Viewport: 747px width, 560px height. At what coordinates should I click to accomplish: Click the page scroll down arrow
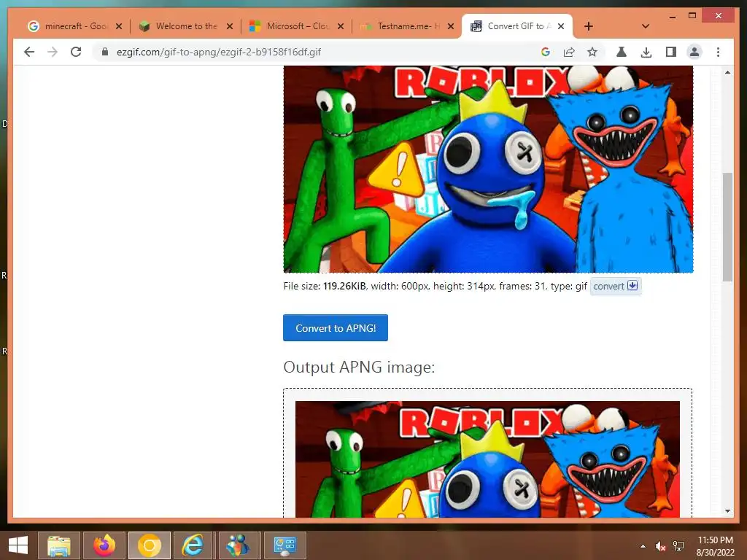(x=727, y=511)
